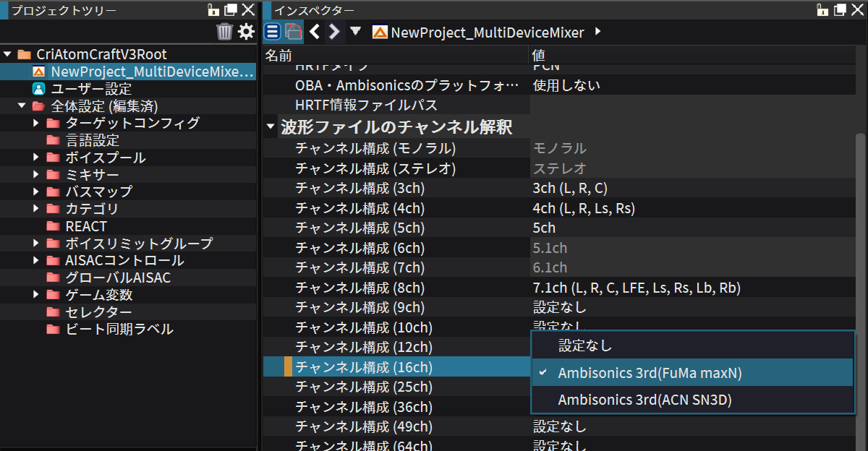Switch inspector to list view icon
This screenshot has width=868, height=451.
[x=272, y=32]
